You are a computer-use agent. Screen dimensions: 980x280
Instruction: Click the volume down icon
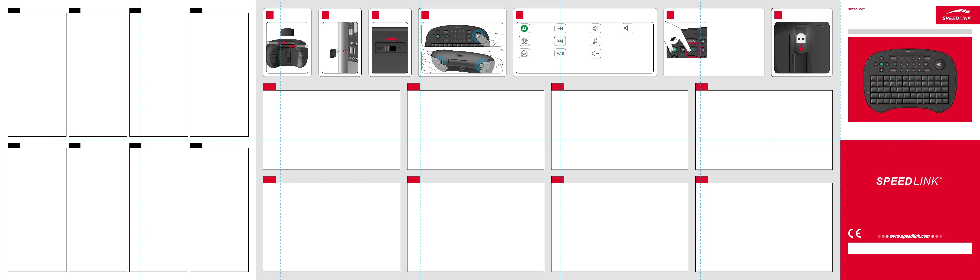tap(595, 54)
